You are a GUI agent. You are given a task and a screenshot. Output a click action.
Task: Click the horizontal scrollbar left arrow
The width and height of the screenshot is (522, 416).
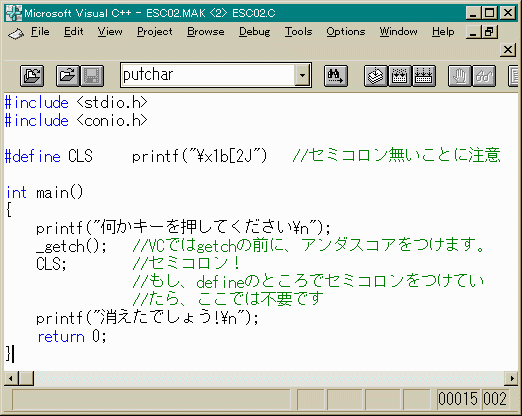click(x=11, y=378)
